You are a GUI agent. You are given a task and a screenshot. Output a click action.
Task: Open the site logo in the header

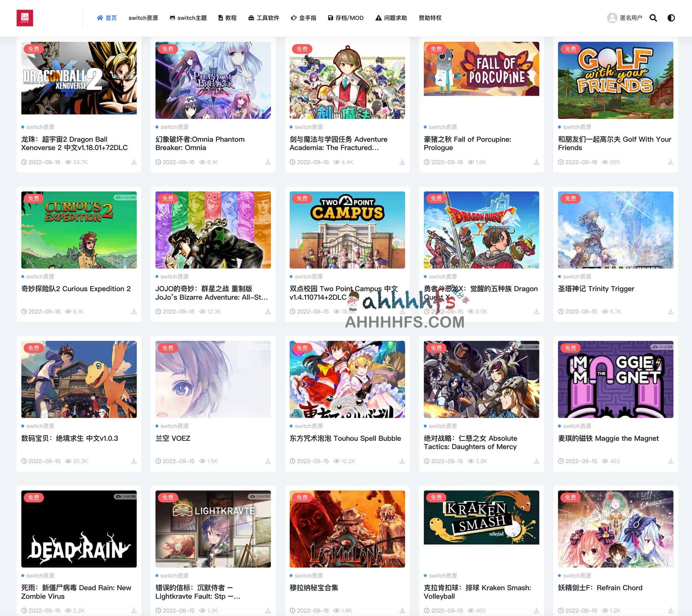tap(25, 18)
